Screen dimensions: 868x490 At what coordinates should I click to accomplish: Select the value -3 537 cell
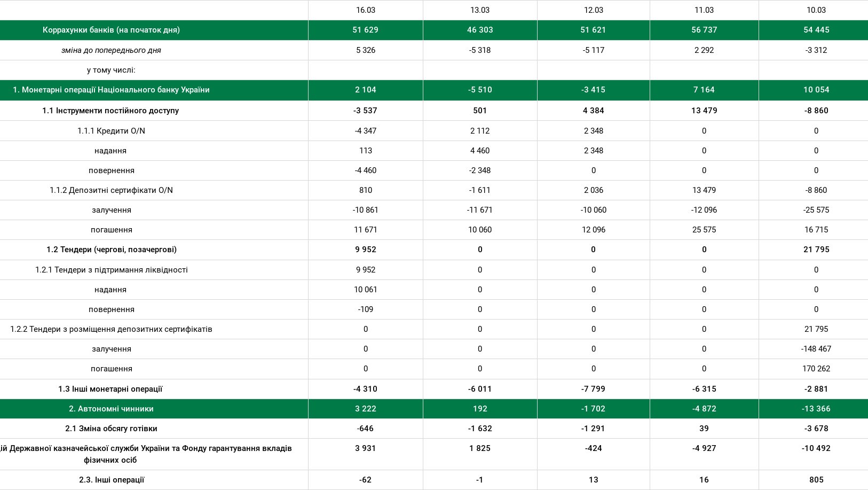pos(365,111)
